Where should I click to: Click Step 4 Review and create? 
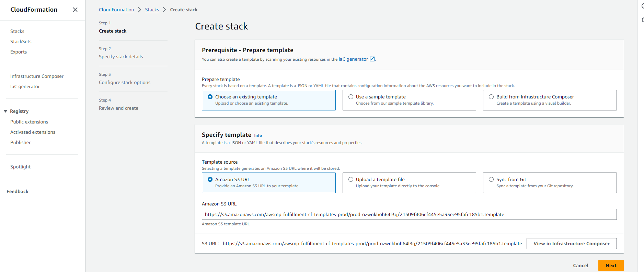(x=118, y=108)
